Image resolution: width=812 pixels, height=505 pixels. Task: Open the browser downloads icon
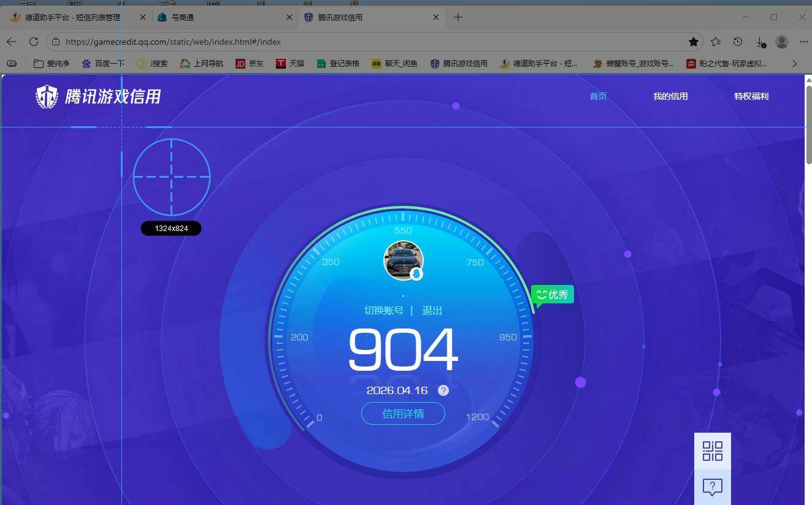pyautogui.click(x=760, y=42)
